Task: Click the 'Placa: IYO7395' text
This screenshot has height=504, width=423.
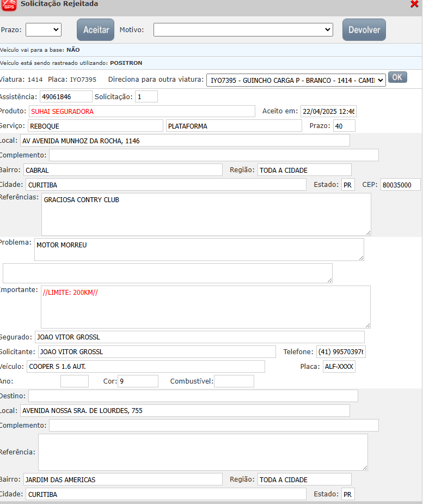Action: point(72,80)
